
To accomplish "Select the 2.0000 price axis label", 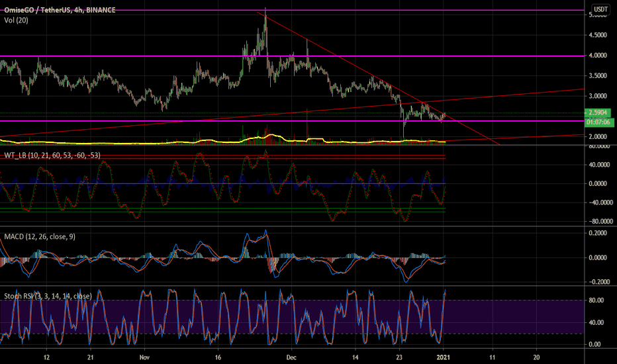I will [598, 136].
